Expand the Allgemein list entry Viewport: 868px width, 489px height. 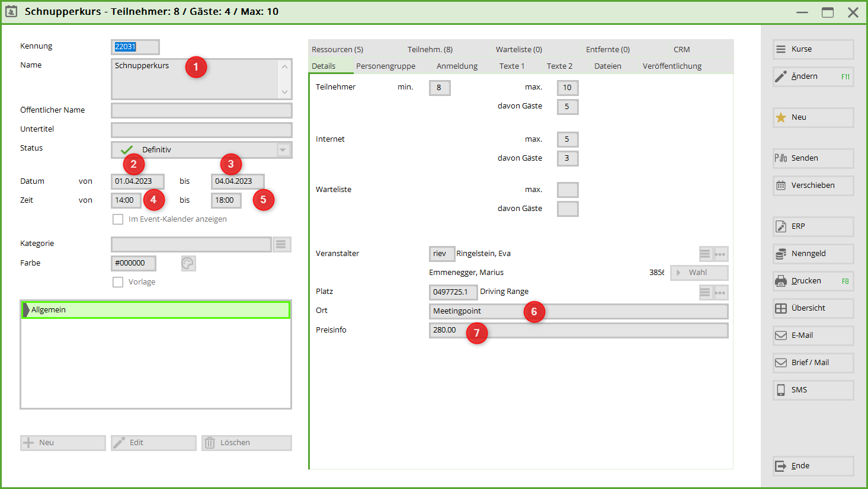tap(26, 310)
